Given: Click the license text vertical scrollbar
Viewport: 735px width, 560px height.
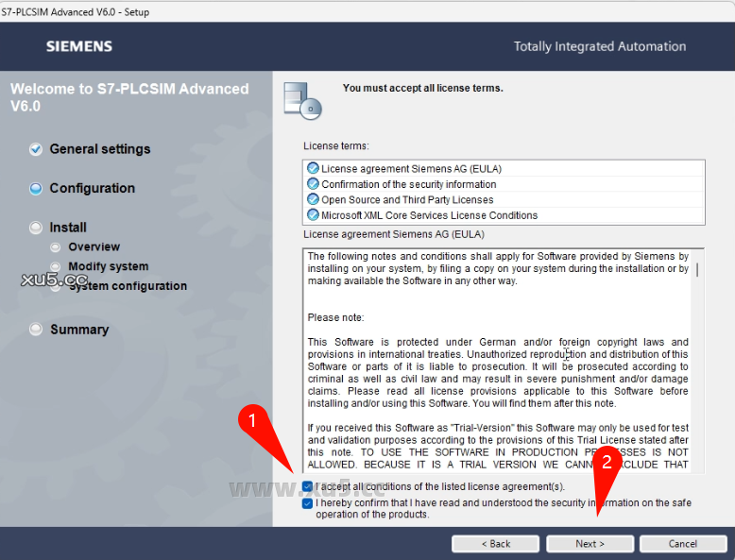Looking at the screenshot, I should [x=698, y=359].
